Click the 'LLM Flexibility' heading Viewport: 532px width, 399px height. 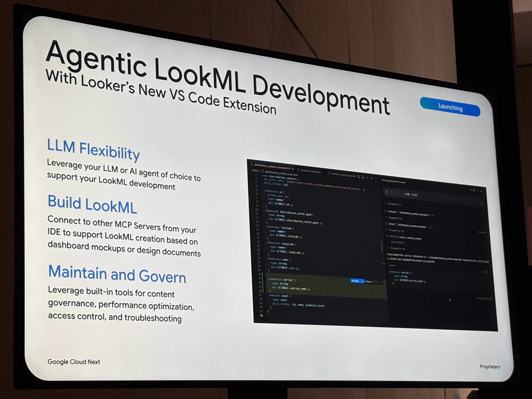coord(93,150)
